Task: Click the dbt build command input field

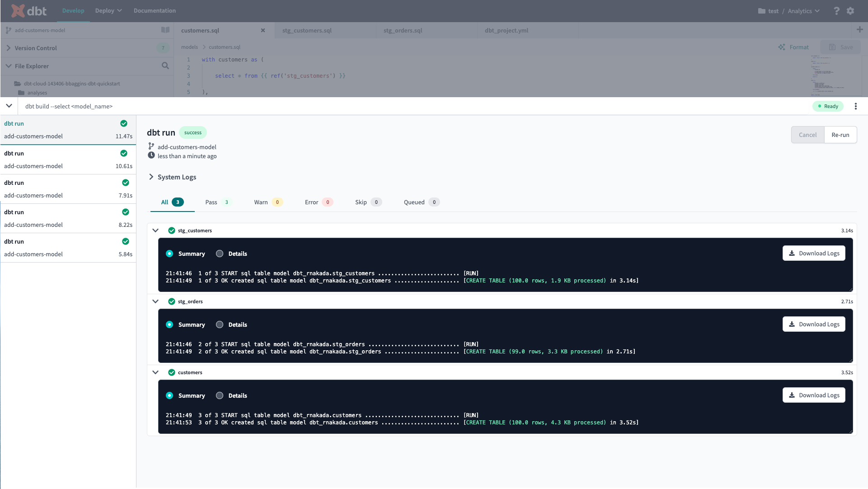Action: pyautogui.click(x=413, y=106)
